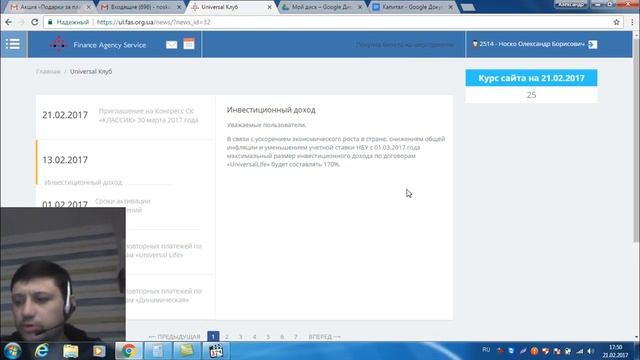Click the logout arrow icon beside user name
This screenshot has height=360, width=640.
pyautogui.click(x=593, y=44)
